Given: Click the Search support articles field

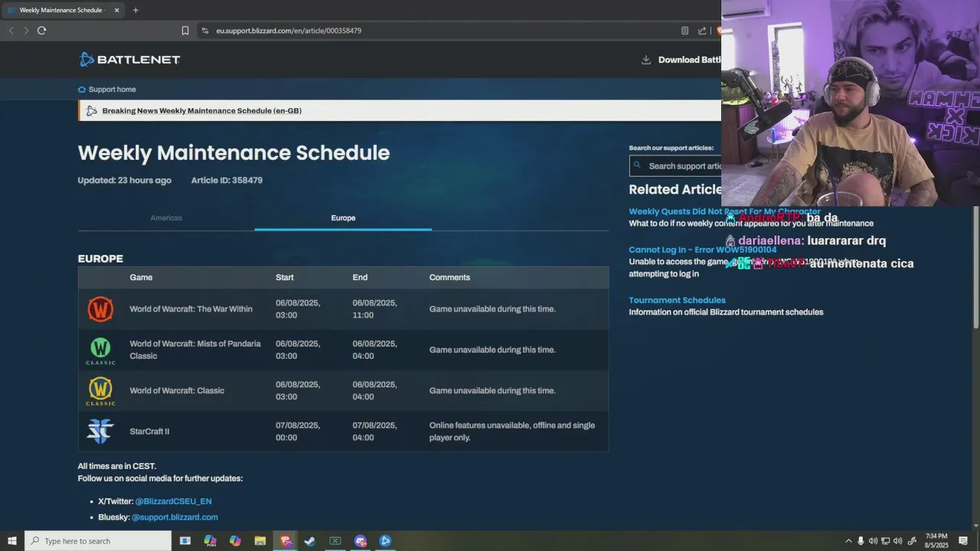Looking at the screenshot, I should 675,166.
